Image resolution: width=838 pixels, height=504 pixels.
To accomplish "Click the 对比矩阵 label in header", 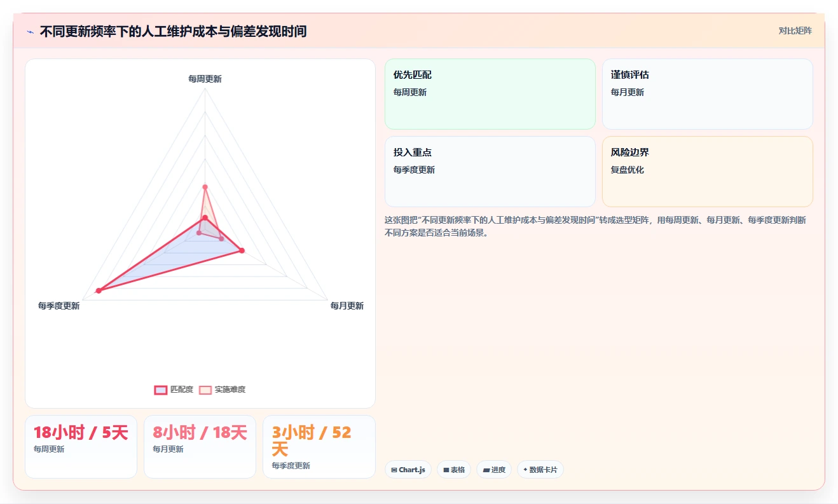I will (795, 31).
